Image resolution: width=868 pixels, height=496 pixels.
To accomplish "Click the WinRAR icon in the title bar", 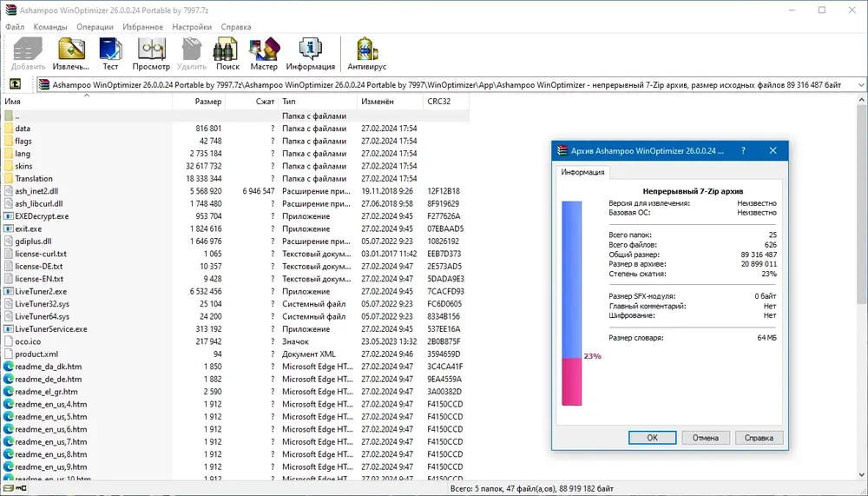I will click(10, 10).
